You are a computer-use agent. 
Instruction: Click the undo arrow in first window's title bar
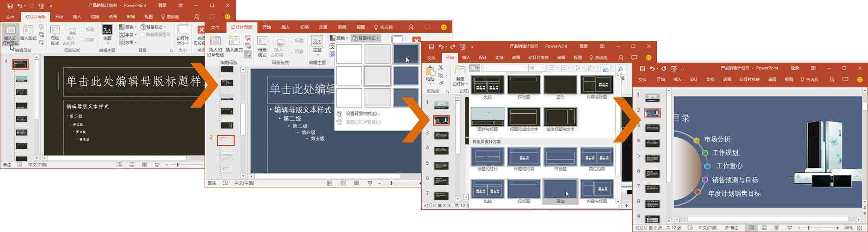pyautogui.click(x=20, y=6)
